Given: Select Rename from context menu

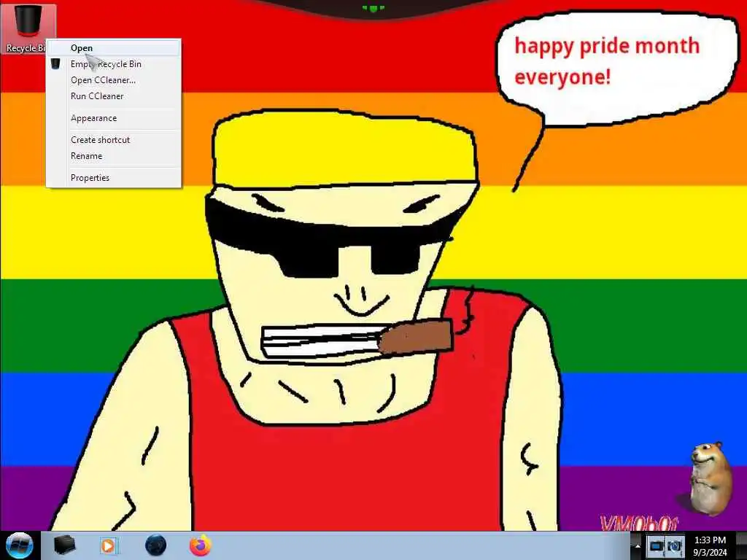Looking at the screenshot, I should [113, 156].
